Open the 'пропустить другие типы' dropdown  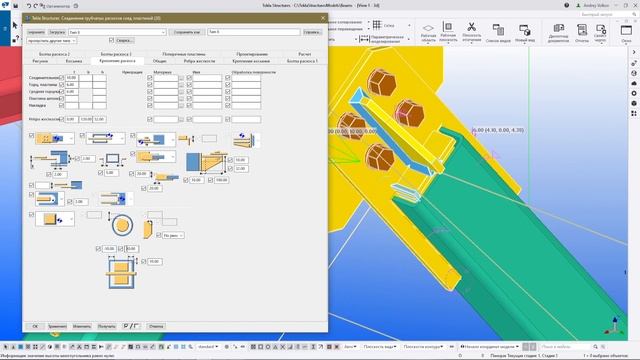pyautogui.click(x=52, y=40)
